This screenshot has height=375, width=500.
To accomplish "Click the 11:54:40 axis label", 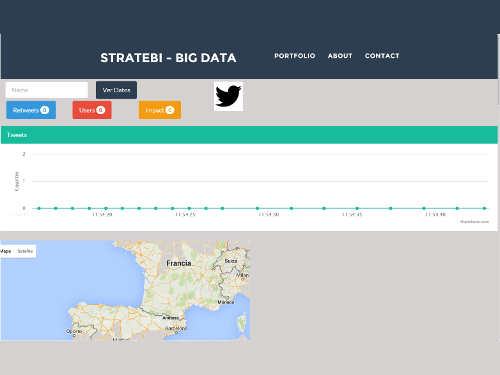I will click(x=435, y=215).
